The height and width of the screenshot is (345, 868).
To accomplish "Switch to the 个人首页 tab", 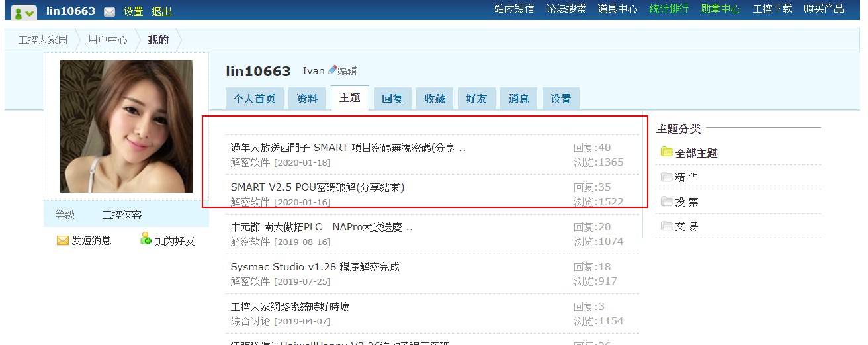I will click(x=254, y=99).
